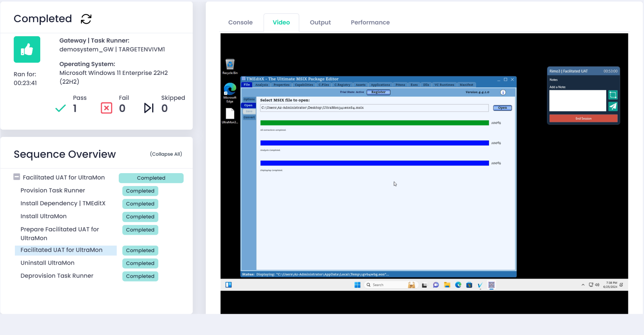Image resolution: width=644 pixels, height=335 pixels.
Task: Open the Performance tab
Action: [x=370, y=23]
